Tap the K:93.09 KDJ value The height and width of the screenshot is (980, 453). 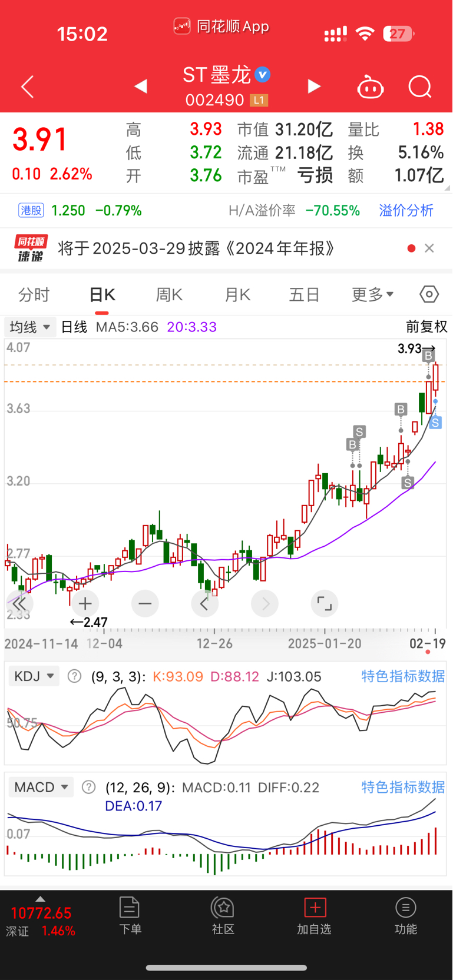coord(178,676)
